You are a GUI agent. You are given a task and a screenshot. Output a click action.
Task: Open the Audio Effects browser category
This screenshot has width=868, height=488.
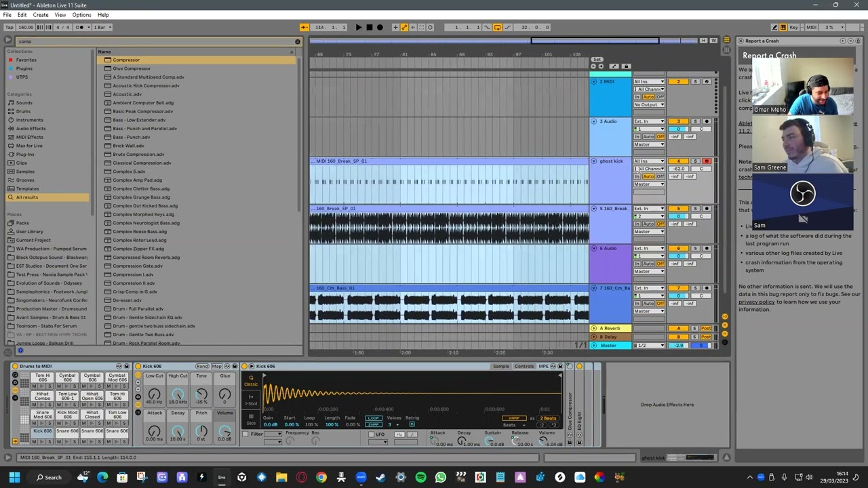[31, 129]
